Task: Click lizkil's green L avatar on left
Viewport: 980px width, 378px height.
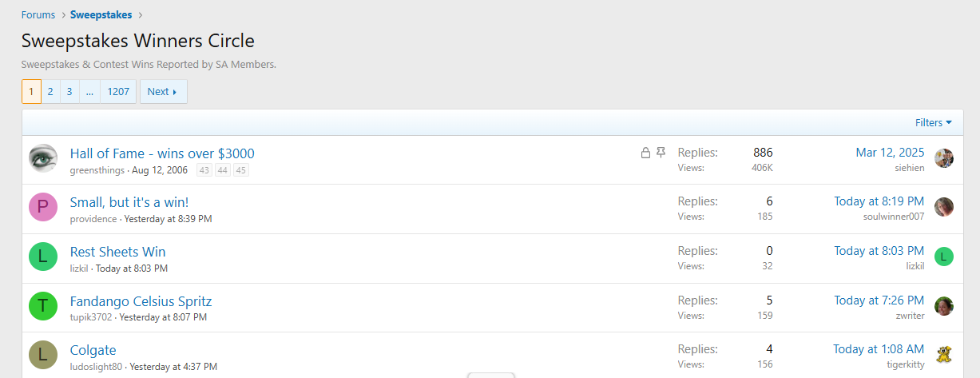Action: (x=43, y=257)
